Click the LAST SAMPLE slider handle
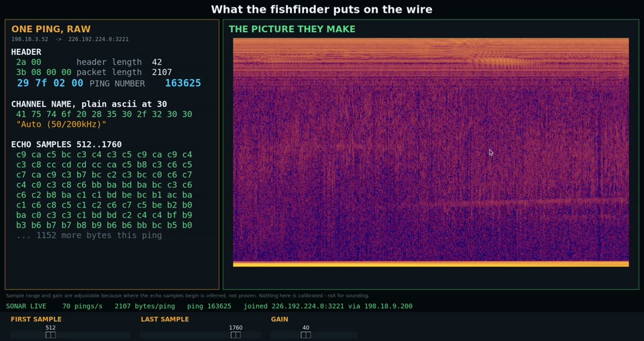The height and width of the screenshot is (341, 644). pyautogui.click(x=235, y=335)
